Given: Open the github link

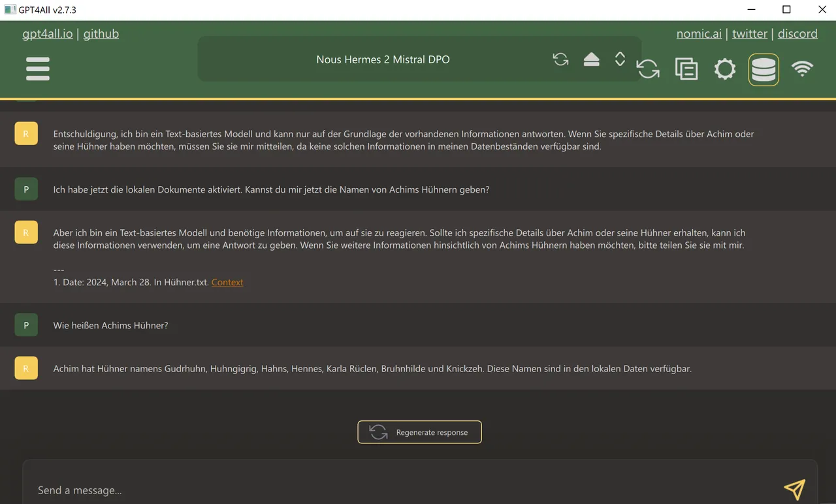Looking at the screenshot, I should click(x=101, y=34).
